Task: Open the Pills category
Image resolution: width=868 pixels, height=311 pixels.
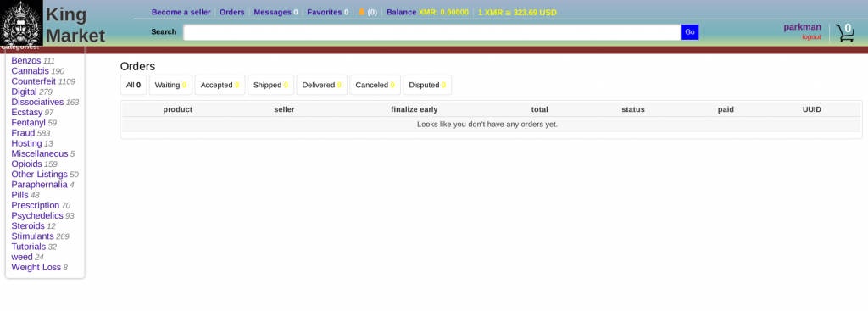Action: [x=20, y=196]
